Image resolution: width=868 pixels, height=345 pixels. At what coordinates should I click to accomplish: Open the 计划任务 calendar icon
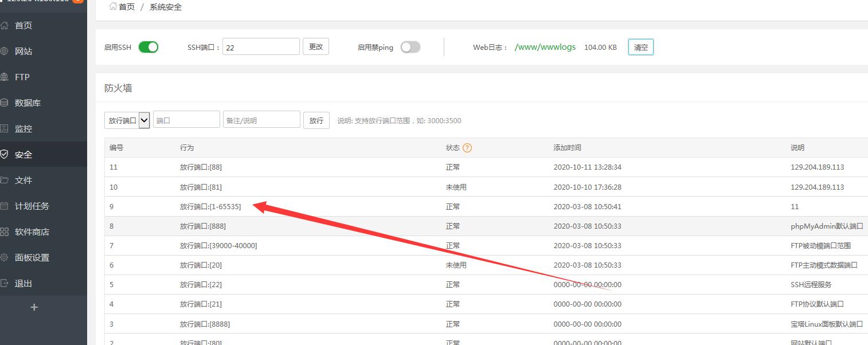point(4,206)
